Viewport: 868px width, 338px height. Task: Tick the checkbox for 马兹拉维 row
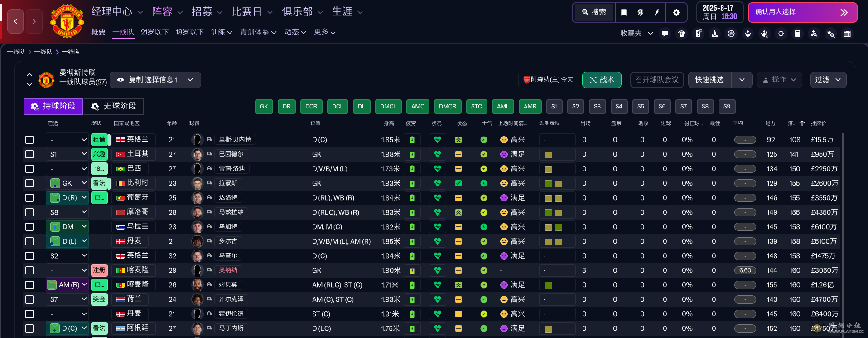[29, 212]
